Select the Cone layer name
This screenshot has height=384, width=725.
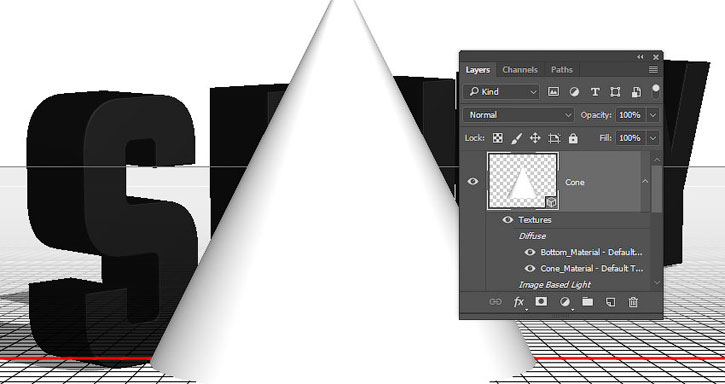575,182
